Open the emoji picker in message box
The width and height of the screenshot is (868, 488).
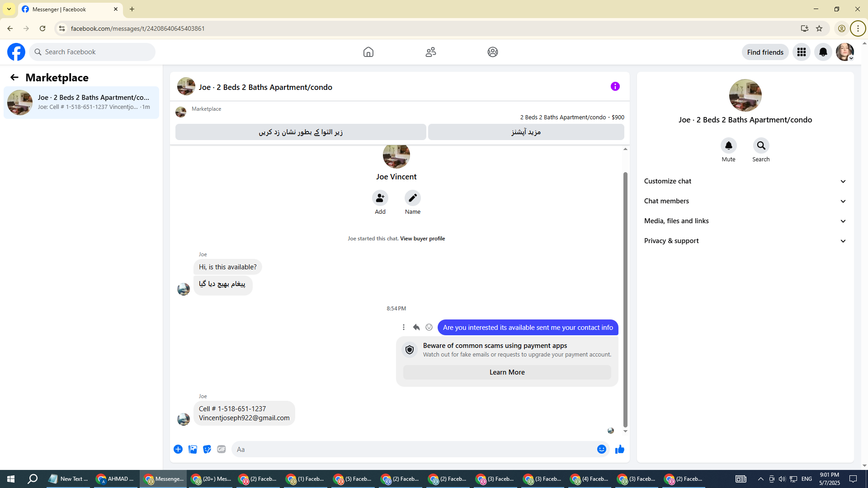(601, 449)
